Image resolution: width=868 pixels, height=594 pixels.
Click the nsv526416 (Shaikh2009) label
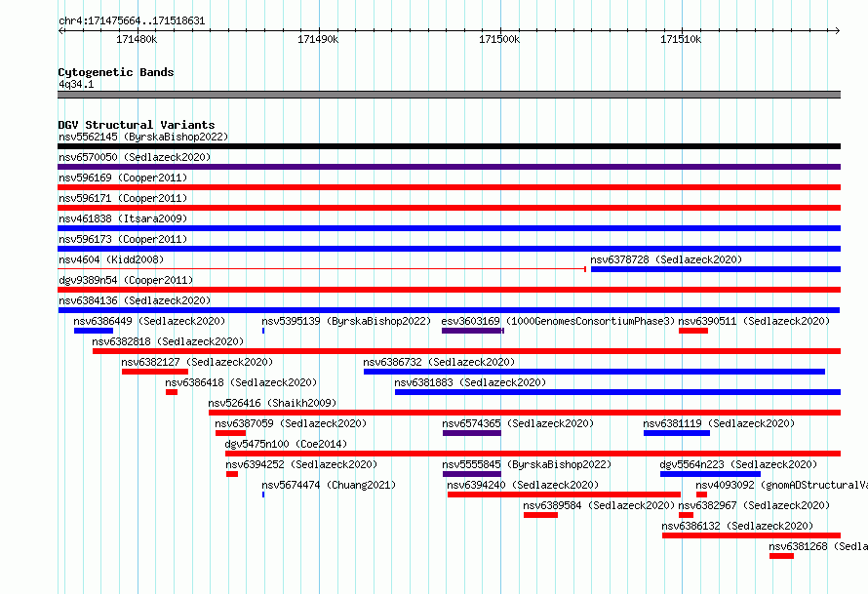coord(272,403)
